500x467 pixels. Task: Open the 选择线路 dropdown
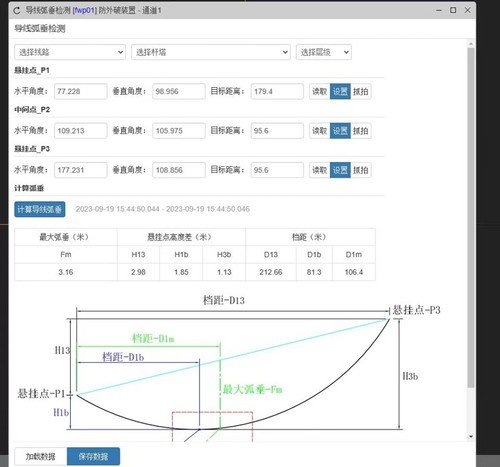(x=70, y=52)
